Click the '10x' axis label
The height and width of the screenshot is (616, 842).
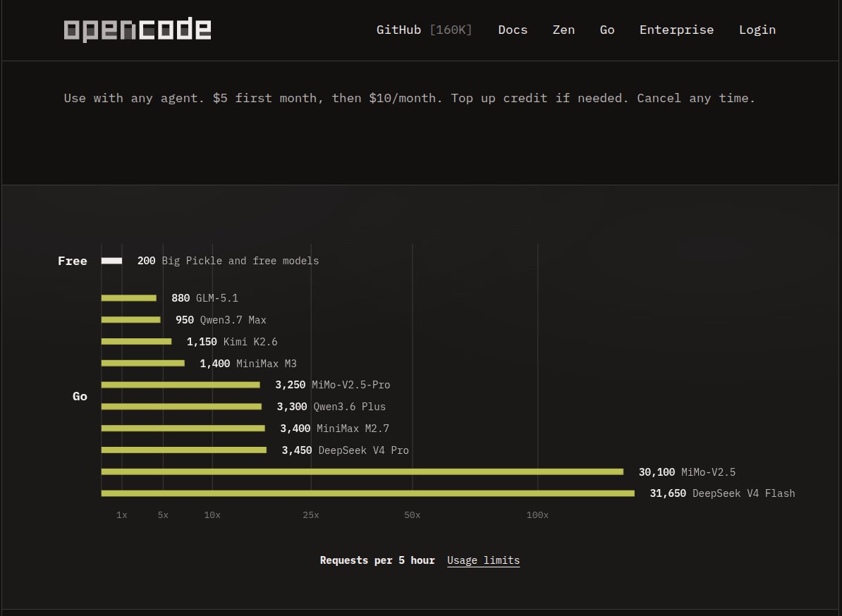(212, 515)
